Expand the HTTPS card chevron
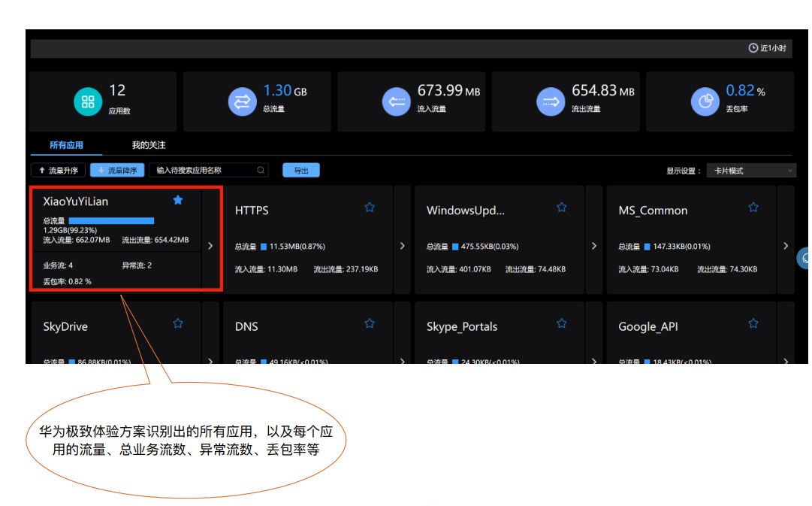 pyautogui.click(x=403, y=246)
